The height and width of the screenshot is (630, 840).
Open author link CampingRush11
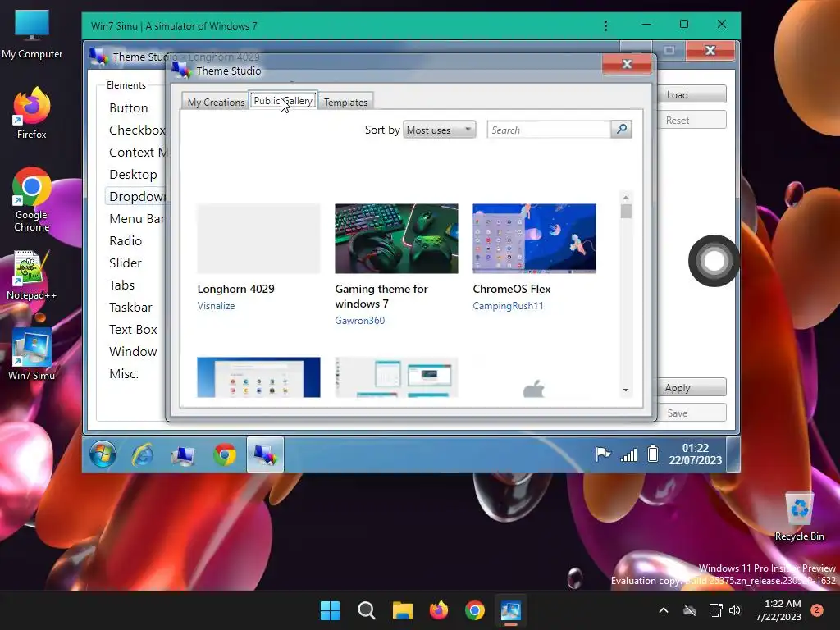(x=508, y=306)
